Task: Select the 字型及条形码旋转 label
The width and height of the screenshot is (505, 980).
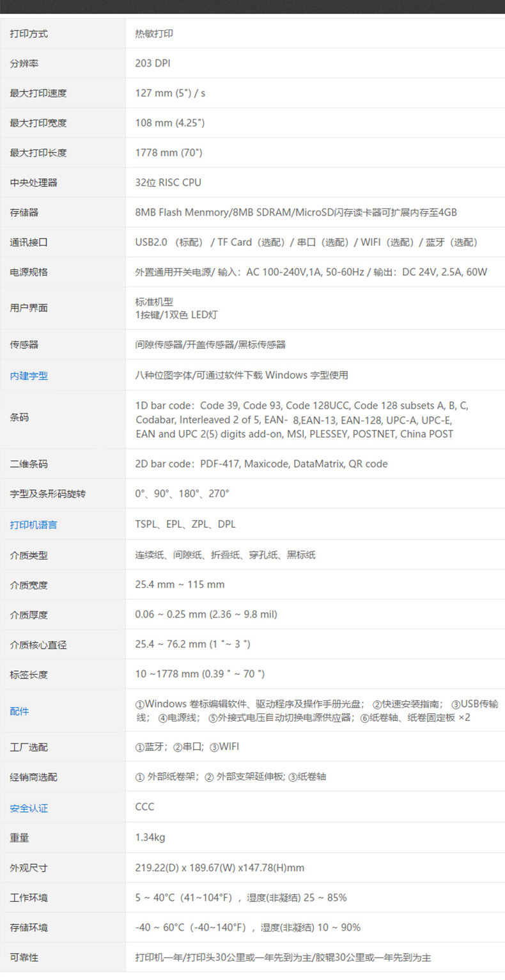Action: click(48, 494)
